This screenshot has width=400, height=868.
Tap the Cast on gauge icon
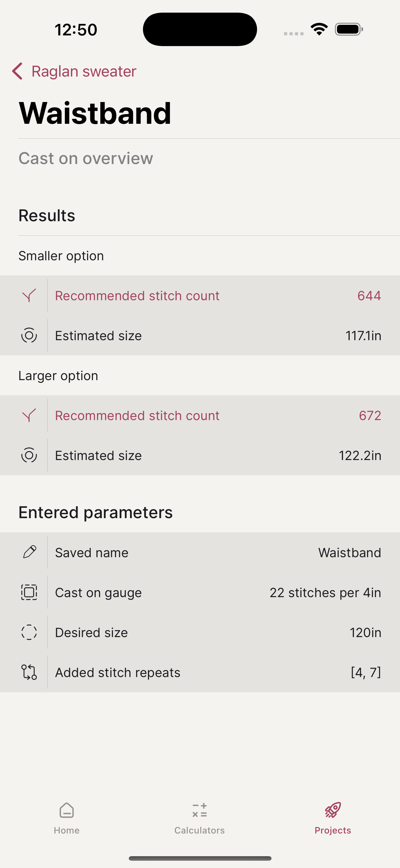pyautogui.click(x=29, y=592)
